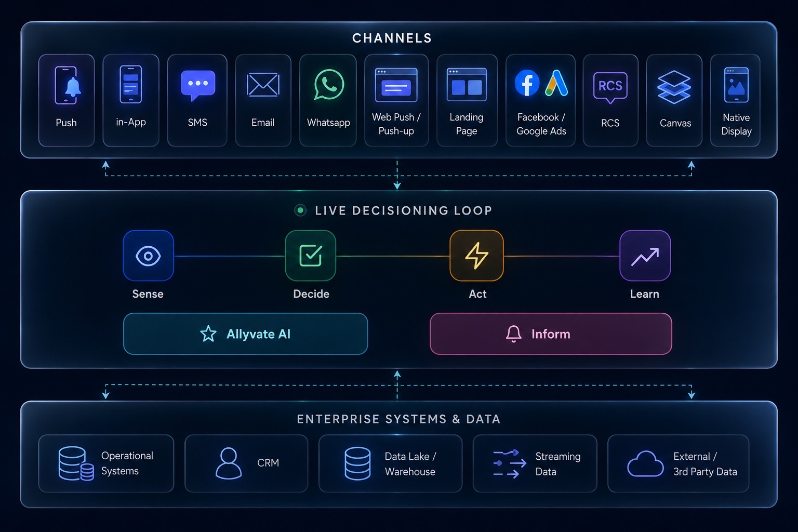This screenshot has width=798, height=532.
Task: Click the Data Lake cylinder icon
Action: (357, 463)
